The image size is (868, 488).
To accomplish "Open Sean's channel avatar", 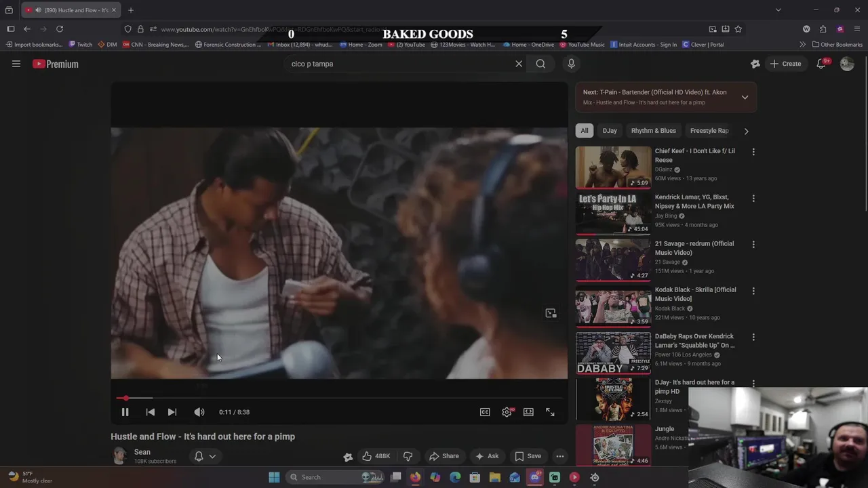I will point(119,456).
